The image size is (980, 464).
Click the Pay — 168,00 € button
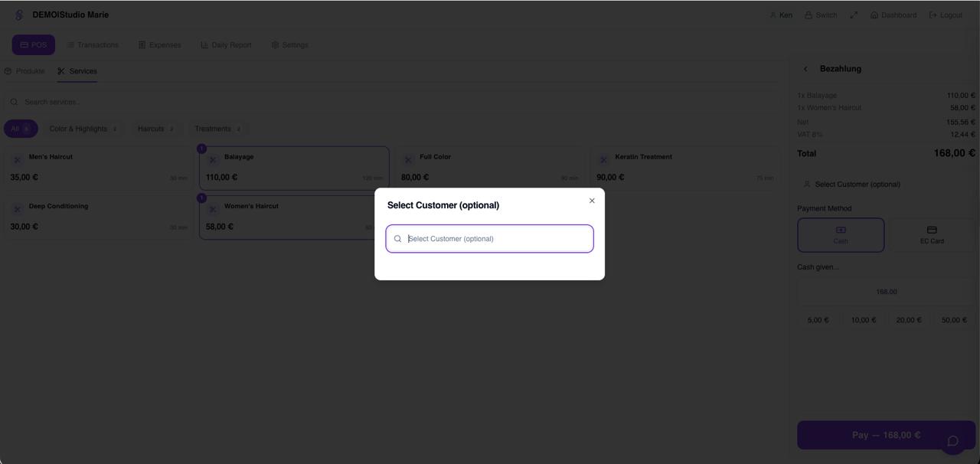point(886,435)
